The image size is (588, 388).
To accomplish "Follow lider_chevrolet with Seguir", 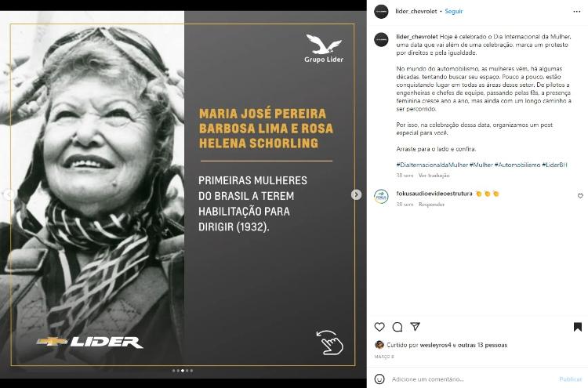I will tap(454, 12).
